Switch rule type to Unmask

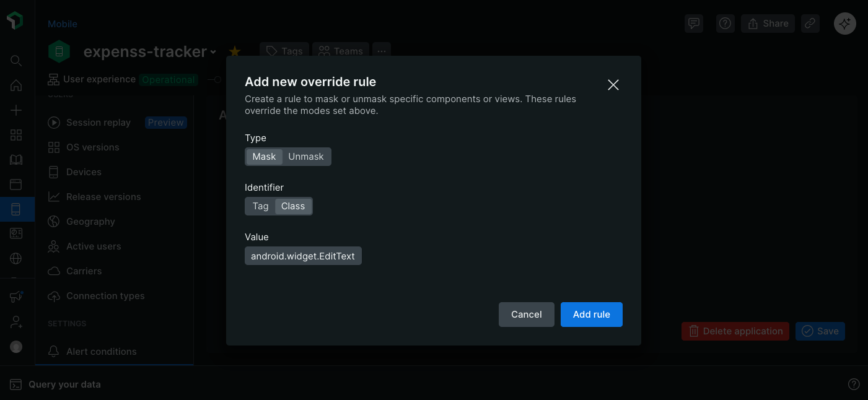pyautogui.click(x=306, y=157)
